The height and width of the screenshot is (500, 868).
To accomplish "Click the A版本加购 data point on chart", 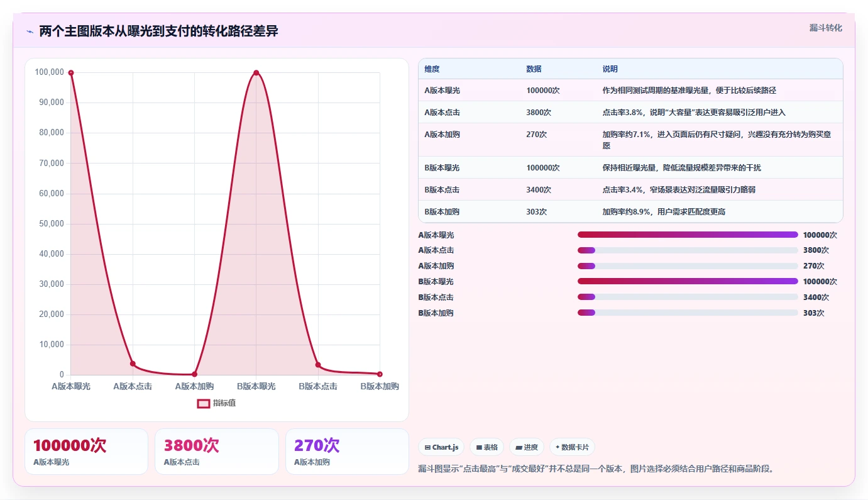I will click(194, 374).
